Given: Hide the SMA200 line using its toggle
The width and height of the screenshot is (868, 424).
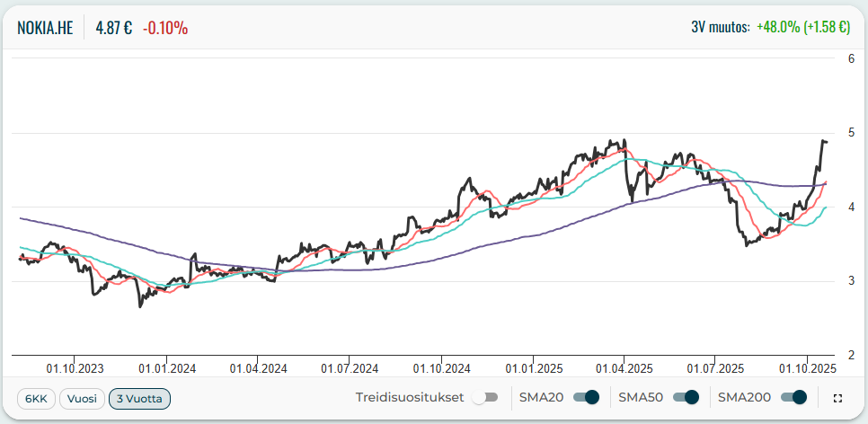Looking at the screenshot, I should tap(794, 398).
